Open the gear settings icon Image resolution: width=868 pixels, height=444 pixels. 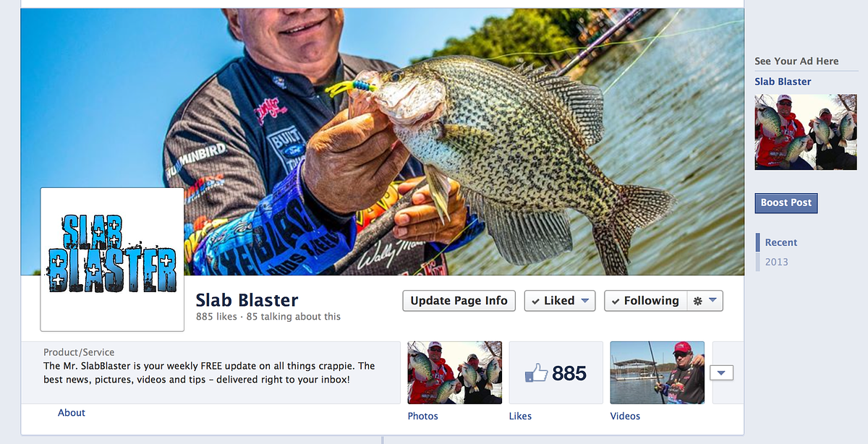pos(697,301)
